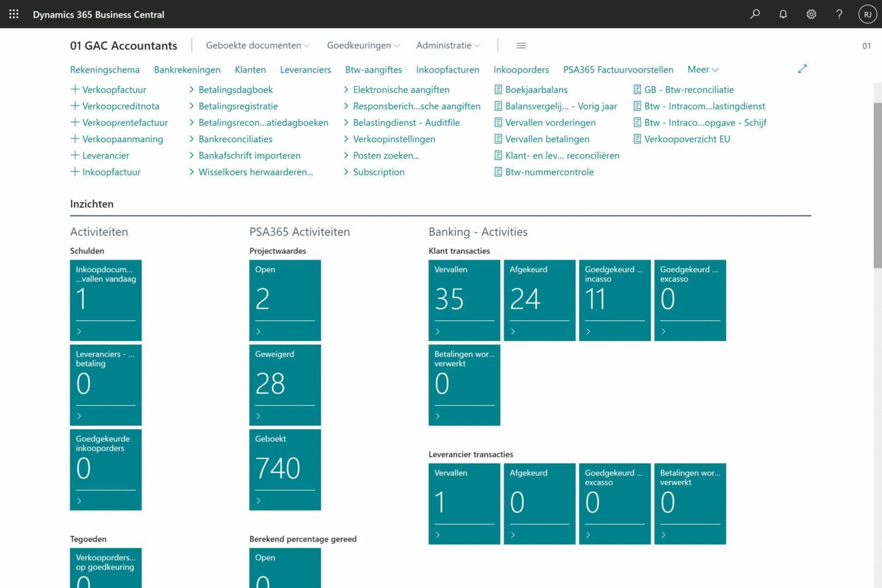Click report icon beside Vervallen vorderingen
This screenshot has width=882, height=588.
(x=498, y=122)
